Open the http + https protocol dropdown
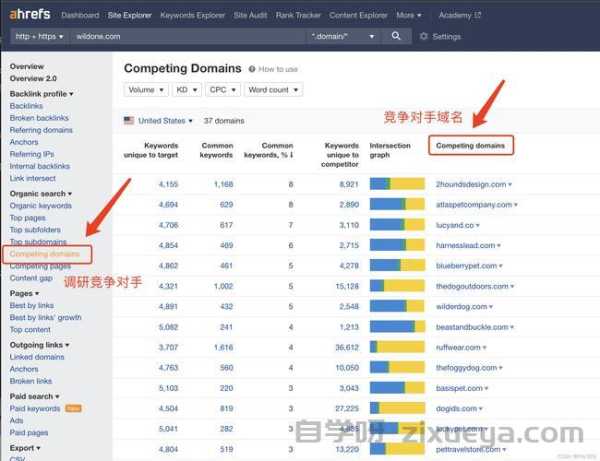The height and width of the screenshot is (461, 600). point(39,36)
